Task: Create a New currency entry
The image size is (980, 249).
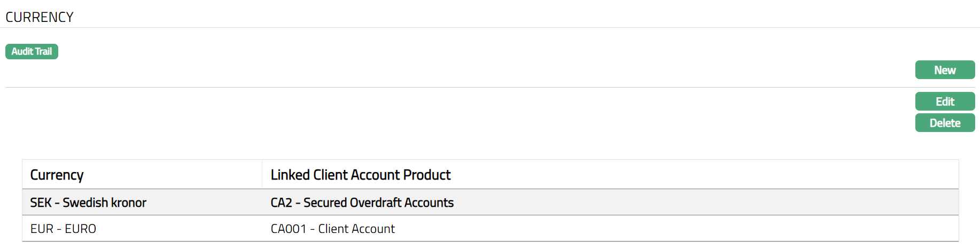Action: (x=944, y=70)
